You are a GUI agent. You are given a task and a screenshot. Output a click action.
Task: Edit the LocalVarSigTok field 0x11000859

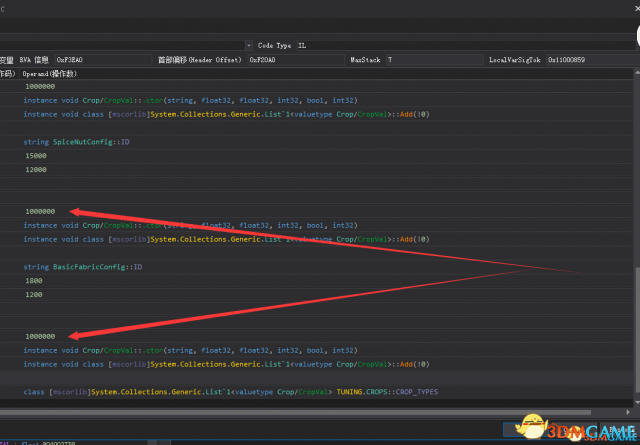(593, 60)
